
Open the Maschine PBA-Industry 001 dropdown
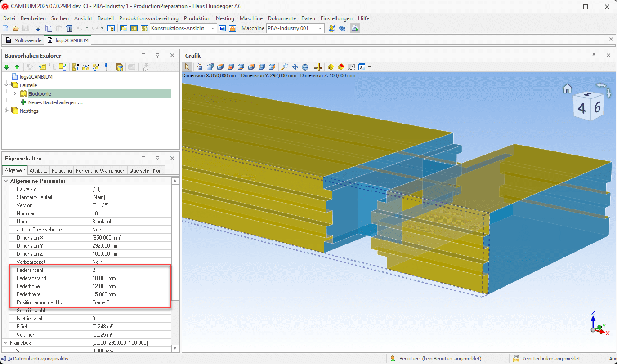tap(320, 28)
